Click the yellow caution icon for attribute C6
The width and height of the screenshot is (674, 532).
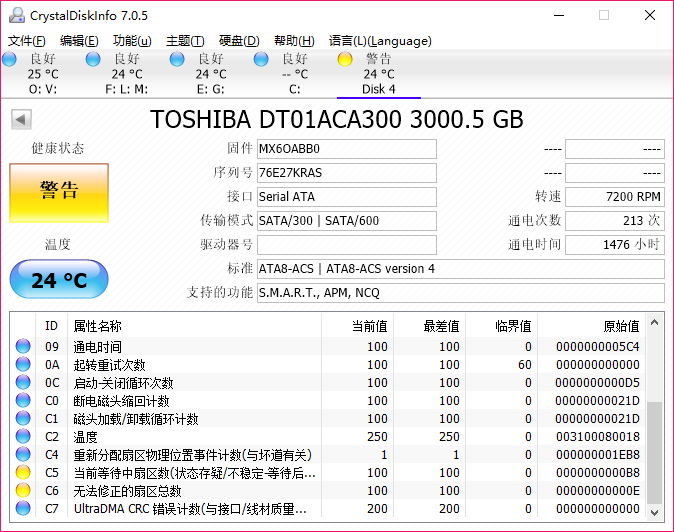point(23,491)
